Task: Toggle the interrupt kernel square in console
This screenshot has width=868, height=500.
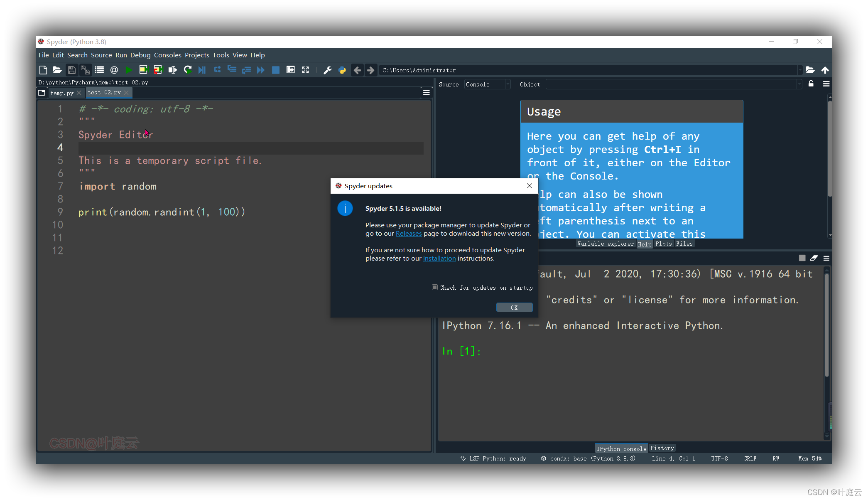Action: pyautogui.click(x=802, y=258)
